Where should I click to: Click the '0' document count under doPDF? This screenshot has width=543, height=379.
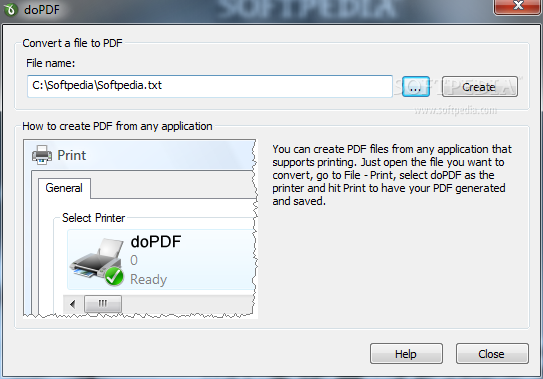[134, 260]
